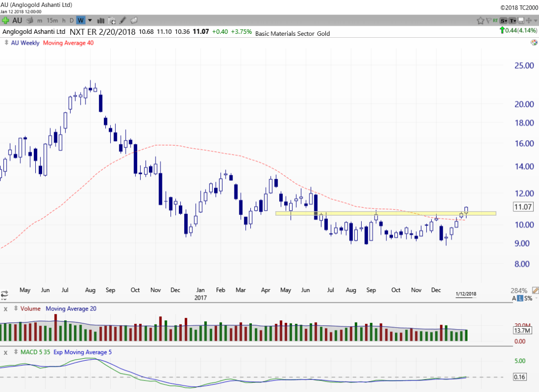Screen dimensions: 539x392
Task: Open the chart color palette icon
Action: (534, 43)
